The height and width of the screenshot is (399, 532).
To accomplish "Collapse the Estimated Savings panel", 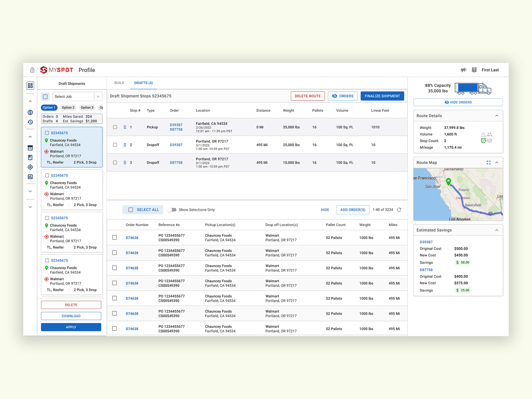I will point(497,230).
